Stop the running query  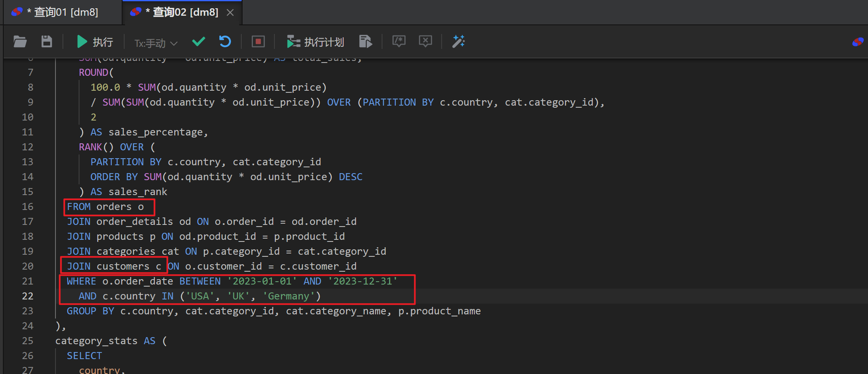coord(258,41)
